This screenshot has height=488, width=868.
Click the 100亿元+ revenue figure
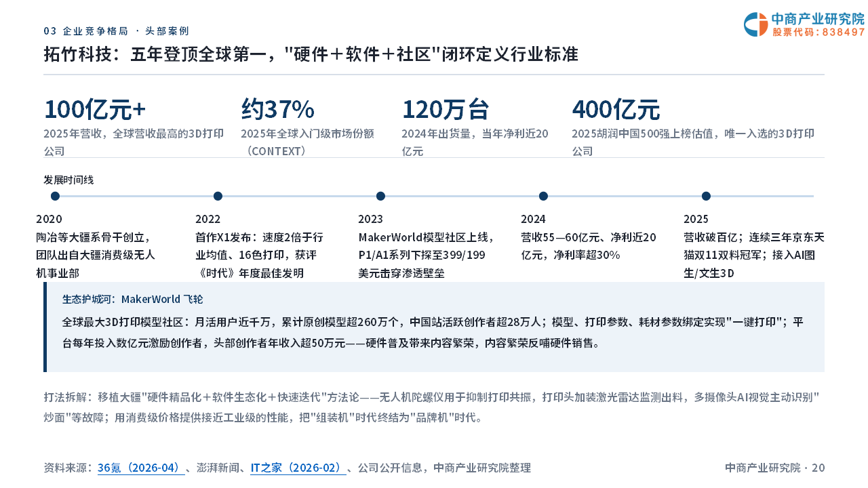pyautogui.click(x=95, y=109)
